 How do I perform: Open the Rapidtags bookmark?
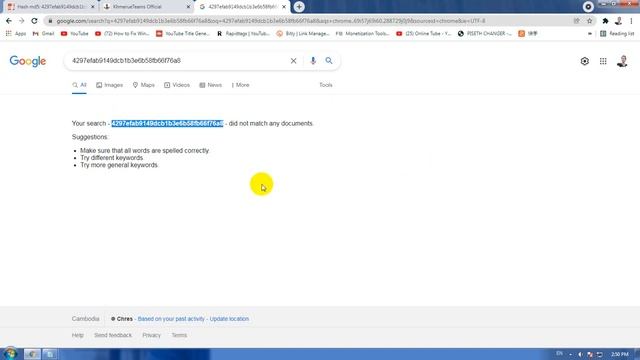(243, 33)
